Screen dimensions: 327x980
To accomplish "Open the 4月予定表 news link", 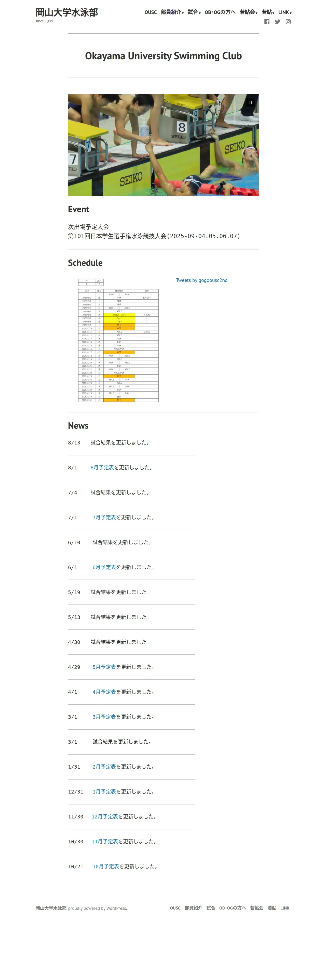I will coord(104,692).
